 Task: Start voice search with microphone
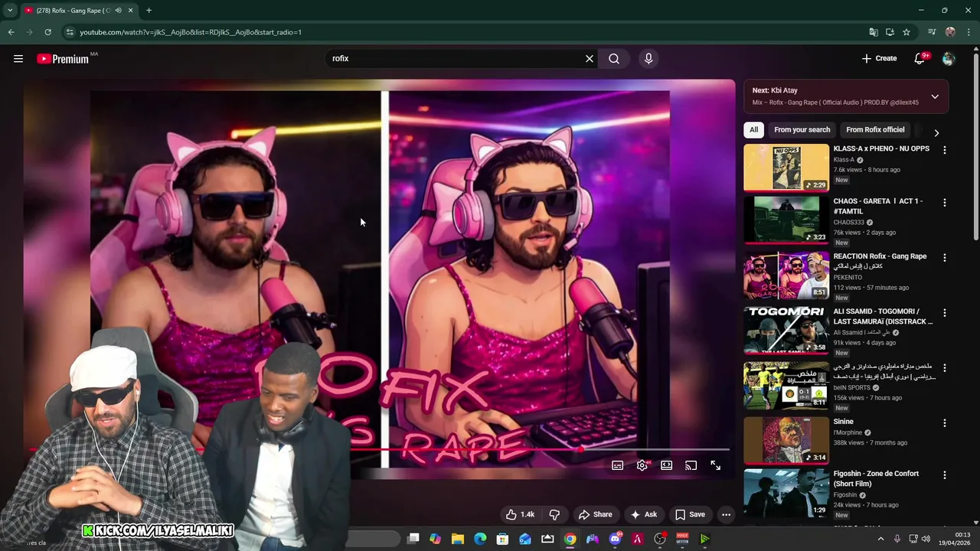tap(648, 58)
